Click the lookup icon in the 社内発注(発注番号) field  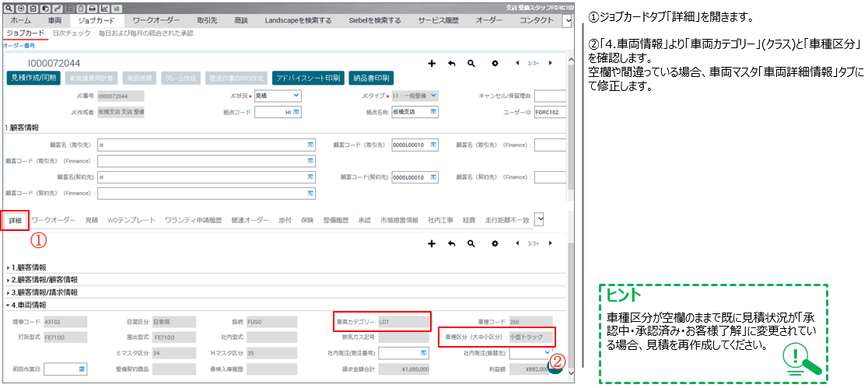click(x=422, y=352)
